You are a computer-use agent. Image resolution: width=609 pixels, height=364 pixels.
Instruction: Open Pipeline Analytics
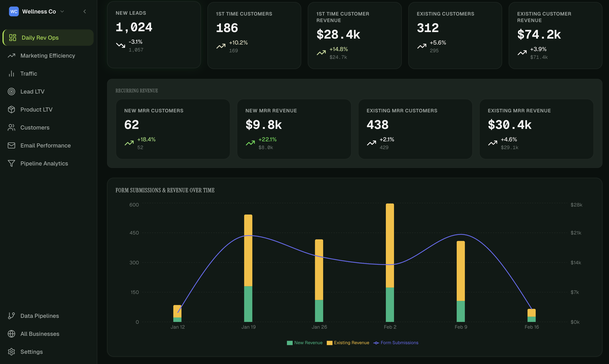point(48,163)
